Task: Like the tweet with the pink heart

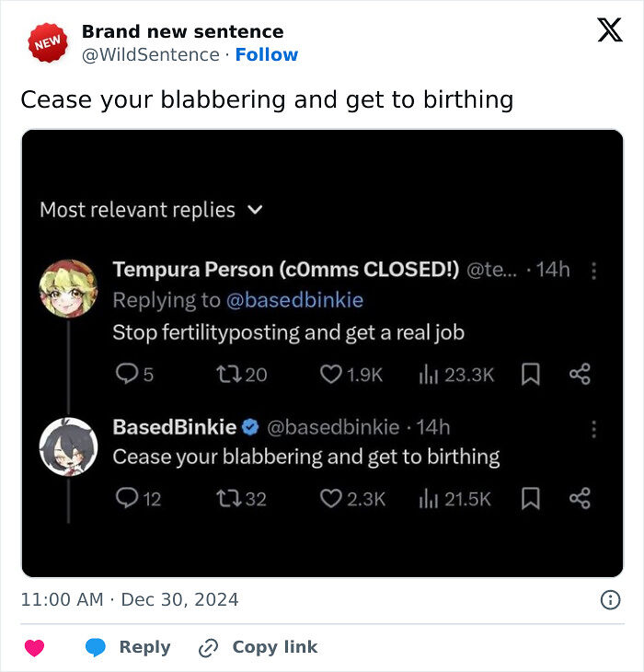Action: coord(34,648)
